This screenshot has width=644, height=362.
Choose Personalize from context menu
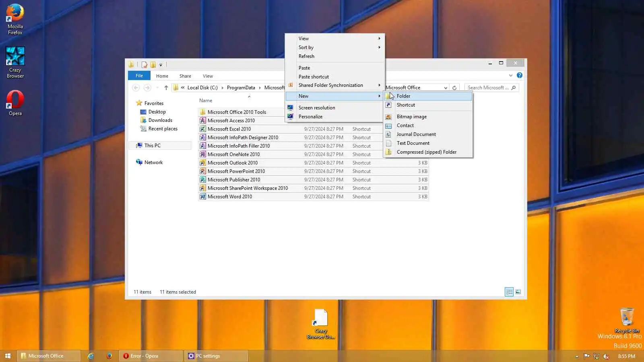tap(335, 117)
